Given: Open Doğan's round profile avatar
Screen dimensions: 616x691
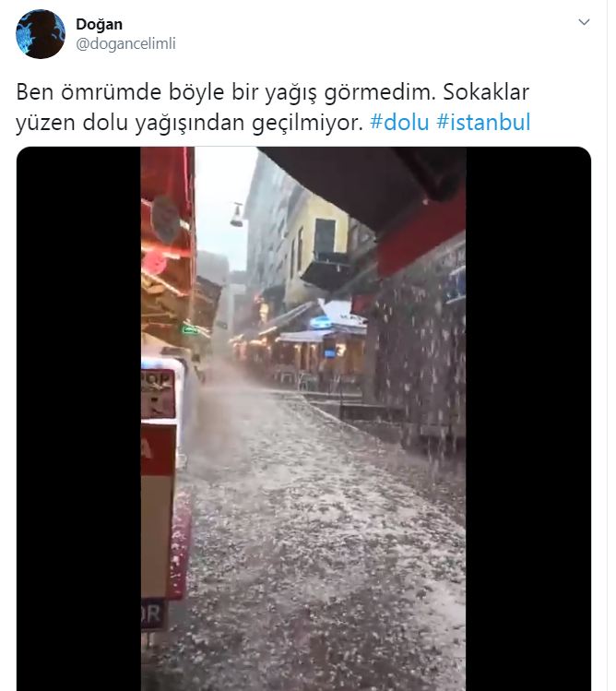Looking at the screenshot, I should click(x=40, y=33).
